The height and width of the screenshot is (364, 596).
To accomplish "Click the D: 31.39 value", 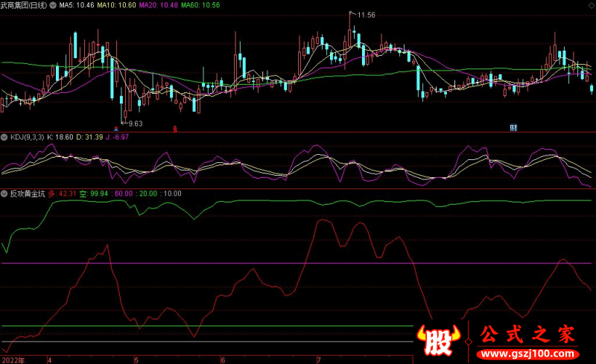I will click(x=89, y=137).
